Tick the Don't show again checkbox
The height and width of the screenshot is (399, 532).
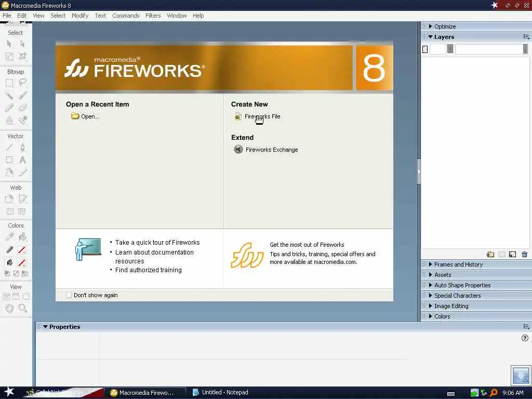point(69,295)
